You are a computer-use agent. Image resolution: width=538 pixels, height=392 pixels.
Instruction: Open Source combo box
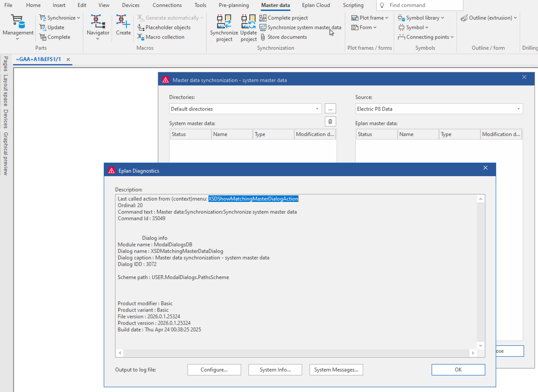439,109
